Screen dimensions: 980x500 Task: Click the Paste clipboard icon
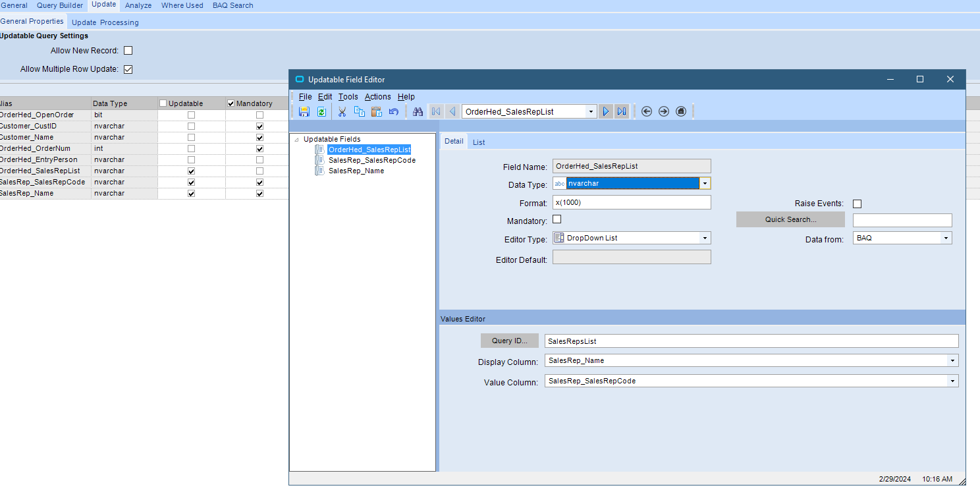(x=377, y=111)
